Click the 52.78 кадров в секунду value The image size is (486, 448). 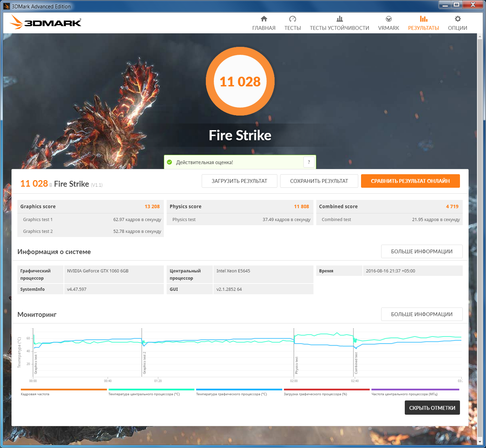137,231
